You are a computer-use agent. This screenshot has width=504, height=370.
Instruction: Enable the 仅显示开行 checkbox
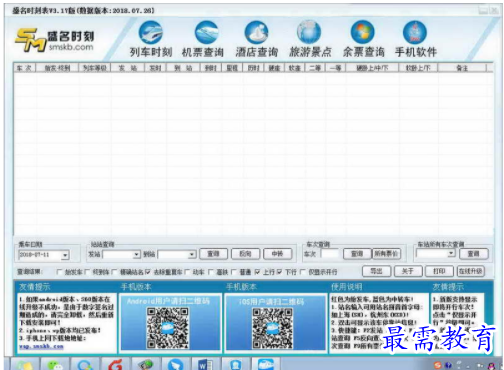point(303,272)
